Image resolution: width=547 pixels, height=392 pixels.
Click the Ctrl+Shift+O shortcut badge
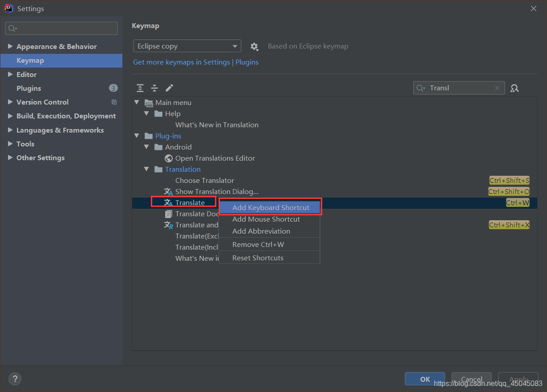click(509, 192)
